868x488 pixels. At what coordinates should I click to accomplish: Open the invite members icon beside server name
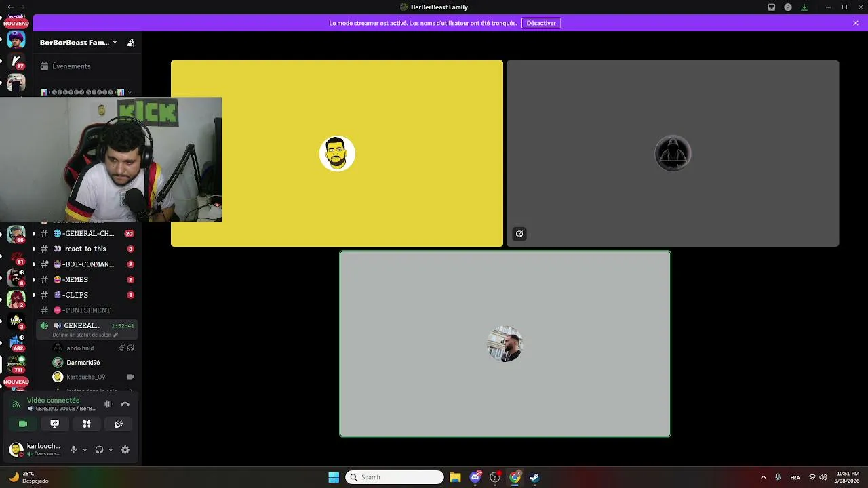(132, 43)
